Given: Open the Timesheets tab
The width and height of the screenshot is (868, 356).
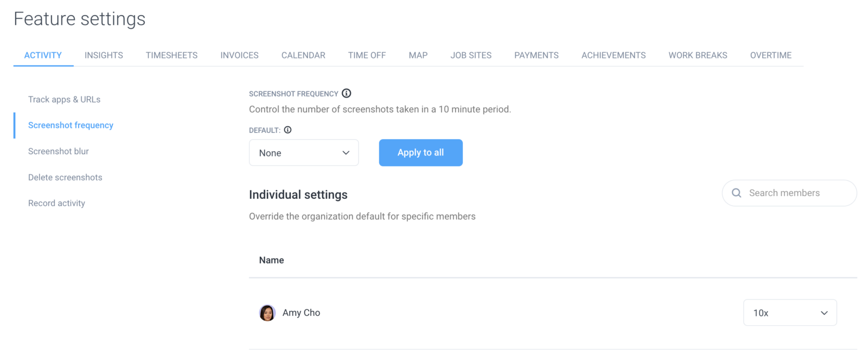Looking at the screenshot, I should click(171, 55).
